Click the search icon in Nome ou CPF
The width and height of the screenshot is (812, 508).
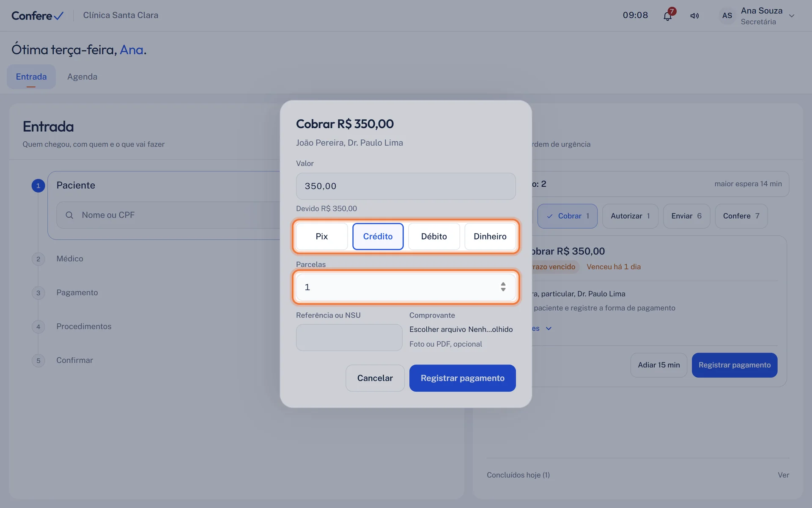click(x=69, y=215)
